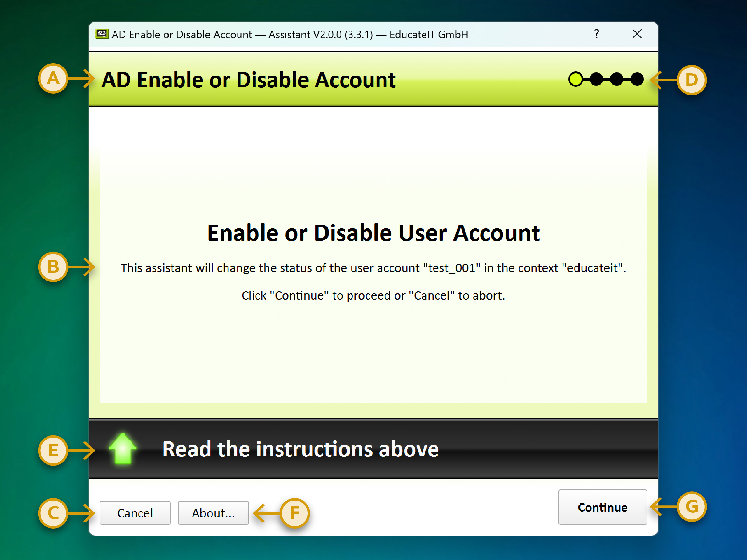Click the "AD Enable or Disable Account" header

coord(249,80)
